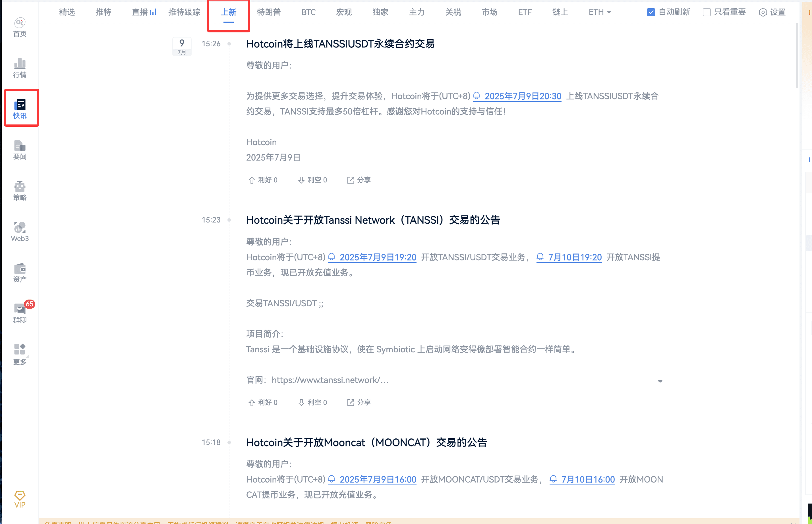Switch to the 市场 tab

[490, 12]
